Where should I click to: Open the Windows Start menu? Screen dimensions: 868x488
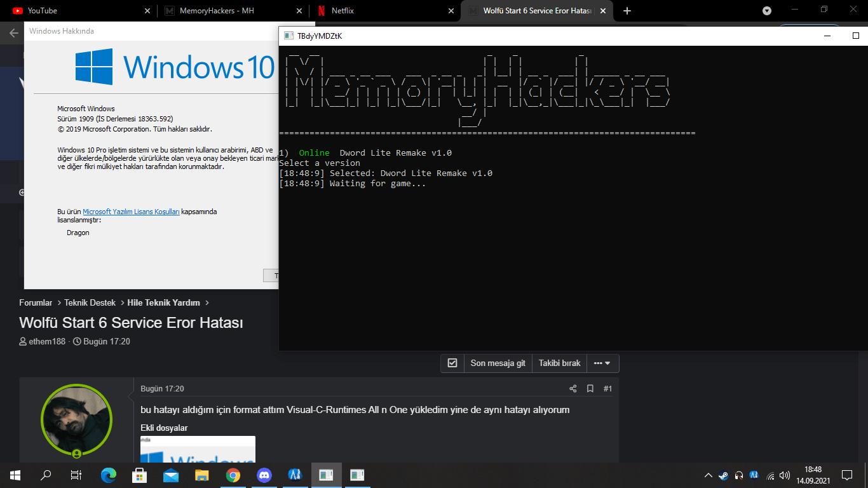tap(15, 475)
